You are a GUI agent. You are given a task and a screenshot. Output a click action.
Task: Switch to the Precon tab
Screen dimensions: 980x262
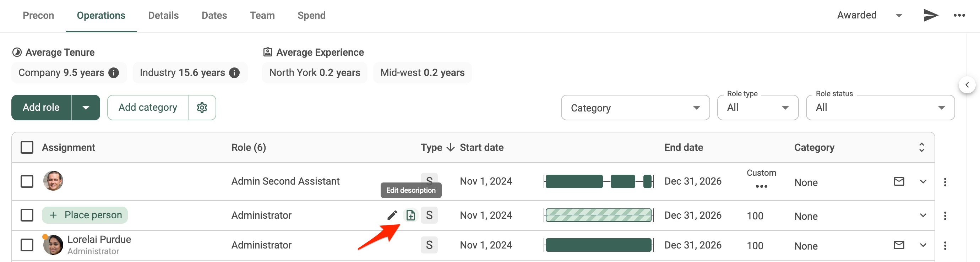coord(38,16)
